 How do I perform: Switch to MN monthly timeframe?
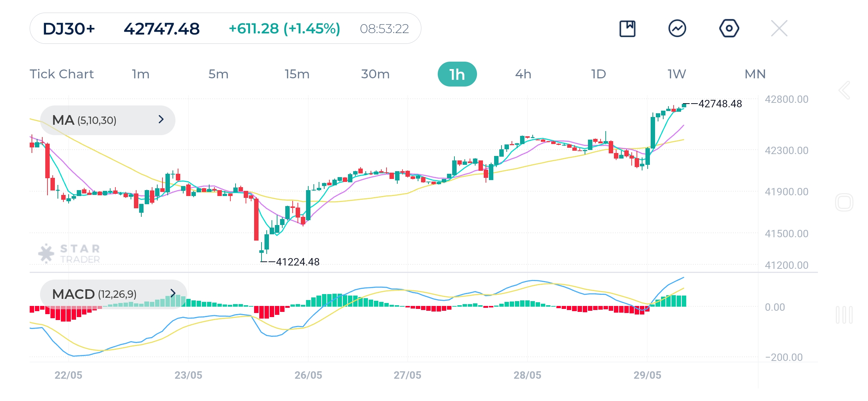(755, 74)
